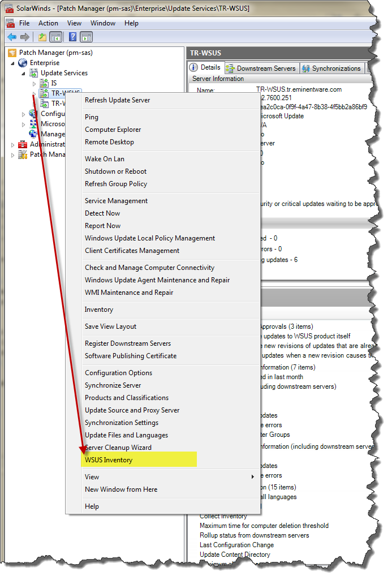The image size is (392, 580).
Task: Select Refresh Group Policy
Action: point(116,184)
